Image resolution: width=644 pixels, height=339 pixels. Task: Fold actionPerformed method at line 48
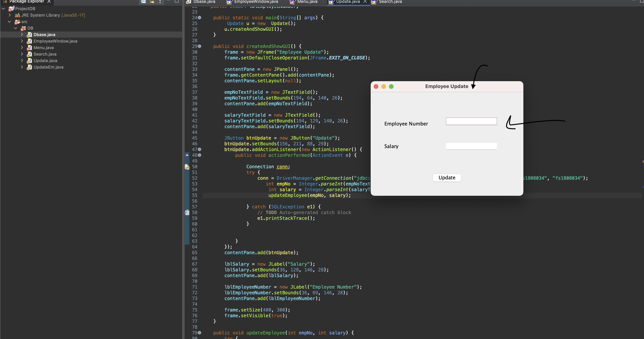click(x=199, y=155)
